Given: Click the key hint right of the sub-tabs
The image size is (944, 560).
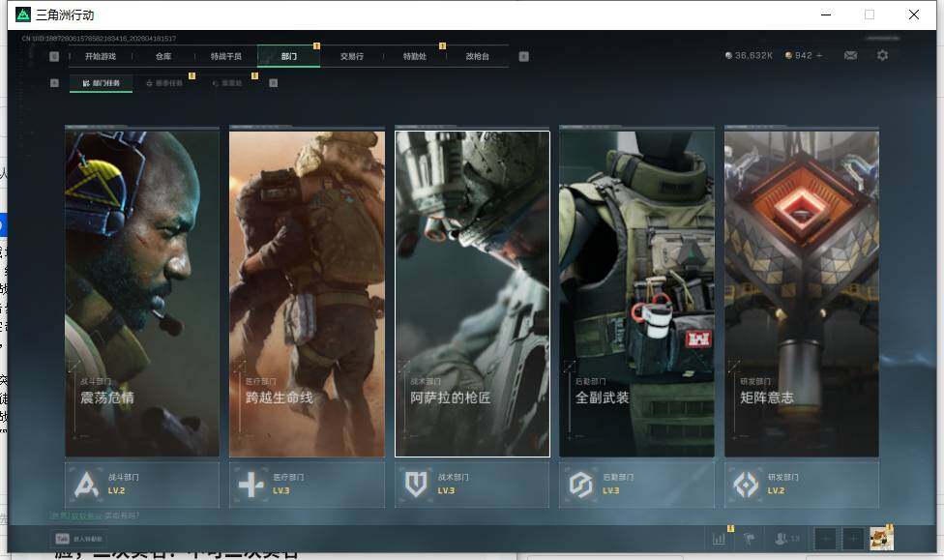Looking at the screenshot, I should 274,83.
